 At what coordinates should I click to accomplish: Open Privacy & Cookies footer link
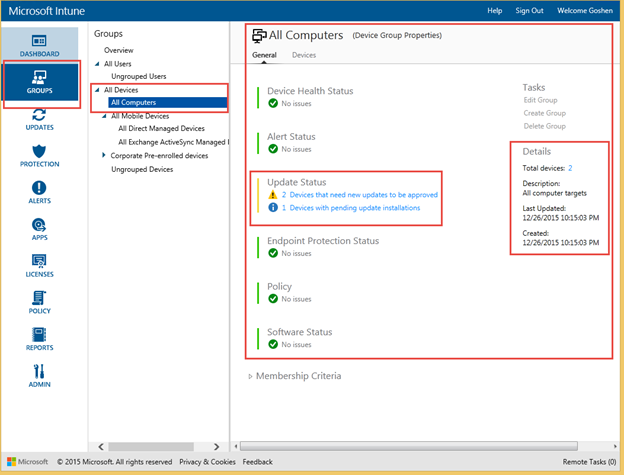pyautogui.click(x=207, y=462)
